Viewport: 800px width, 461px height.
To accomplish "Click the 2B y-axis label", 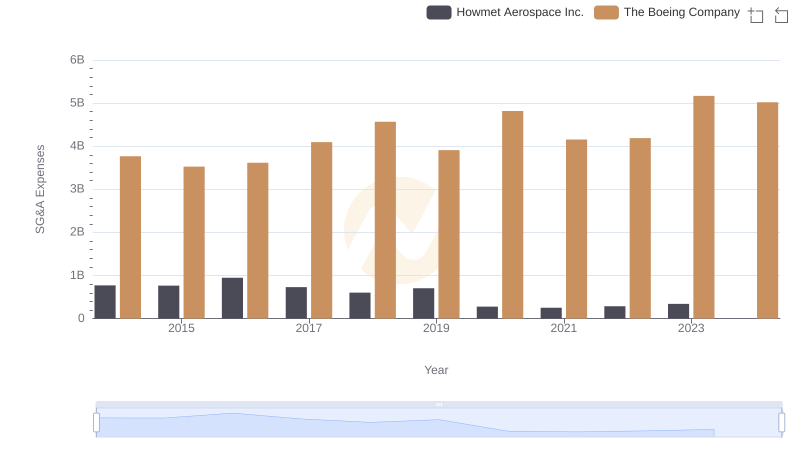I will pos(77,232).
